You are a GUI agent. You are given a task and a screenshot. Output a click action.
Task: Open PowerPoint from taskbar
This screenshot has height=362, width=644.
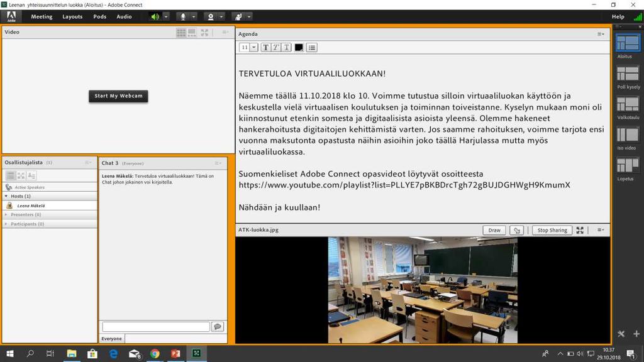pos(175,353)
